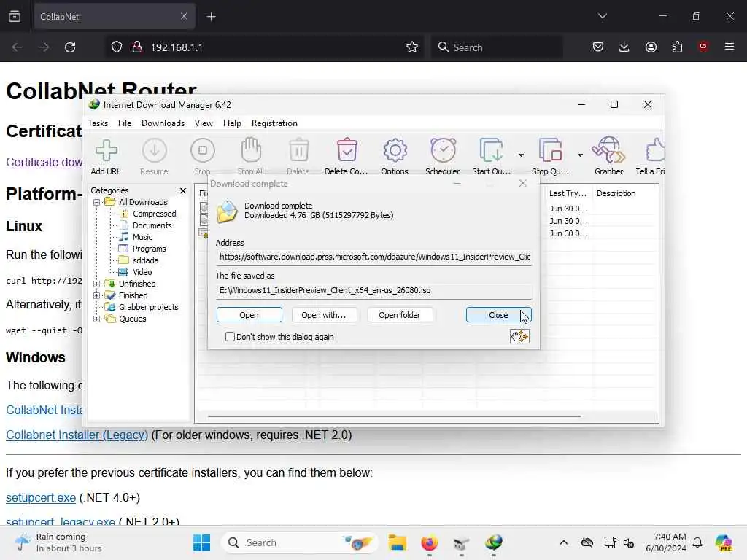This screenshot has width=747, height=560.
Task: Close the Categories panel
Action: (183, 190)
